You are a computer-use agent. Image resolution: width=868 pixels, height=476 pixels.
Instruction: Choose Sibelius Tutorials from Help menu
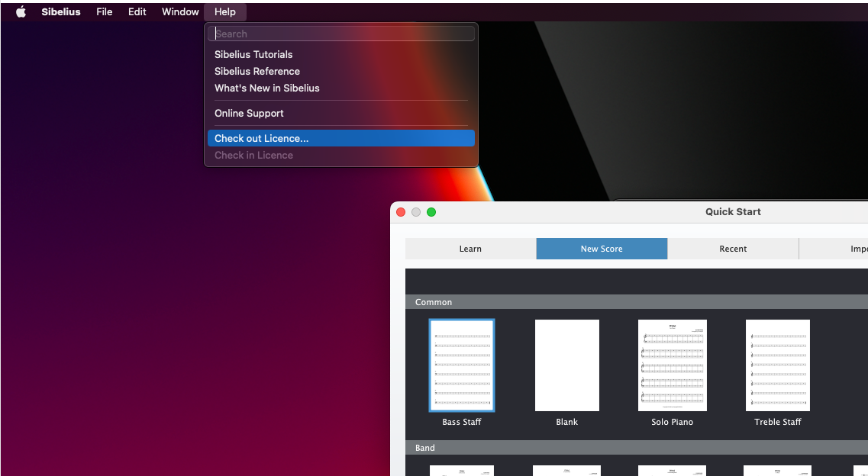pos(341,54)
